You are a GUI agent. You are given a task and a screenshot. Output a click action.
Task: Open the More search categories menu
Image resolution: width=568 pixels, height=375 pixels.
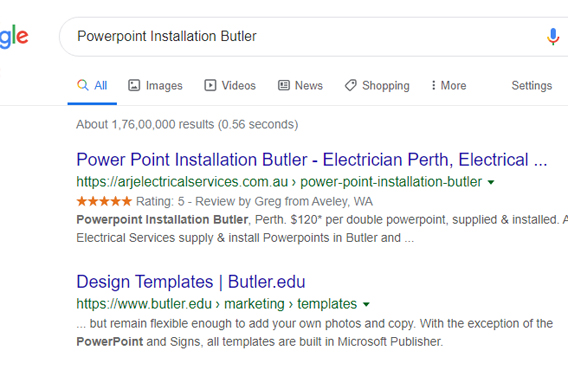click(449, 86)
